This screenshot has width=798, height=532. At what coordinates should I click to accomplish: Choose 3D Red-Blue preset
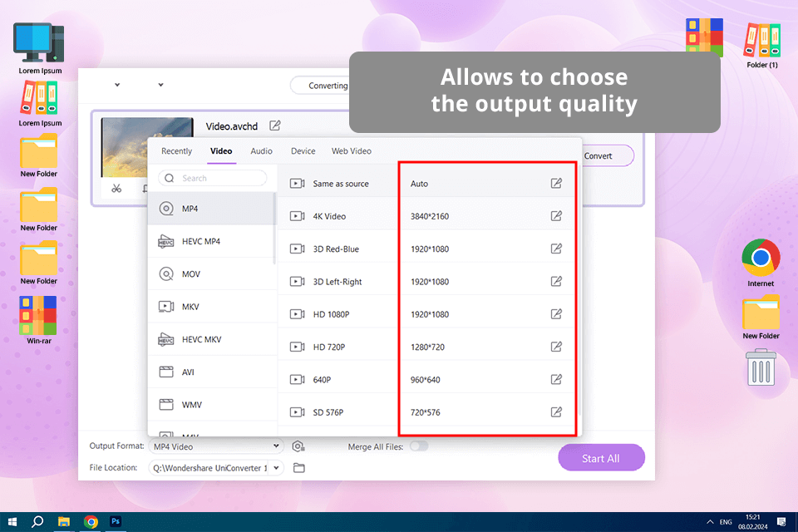point(337,249)
